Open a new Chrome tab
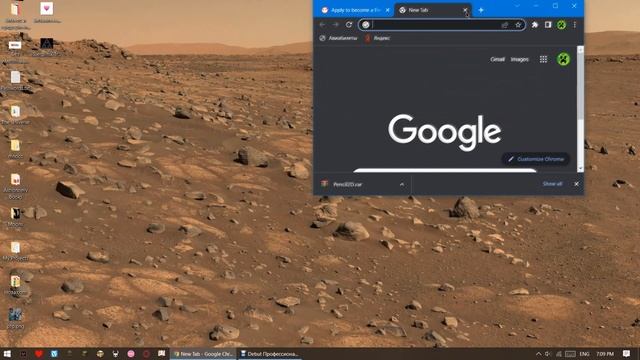This screenshot has height=360, width=640. point(481,10)
